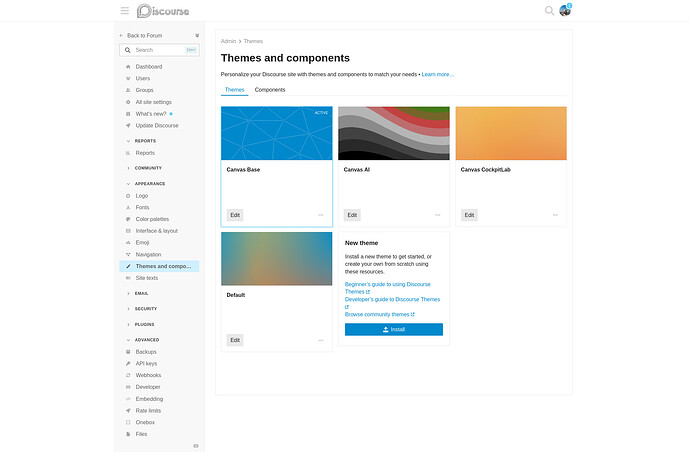Open Default theme more options menu

tap(321, 340)
